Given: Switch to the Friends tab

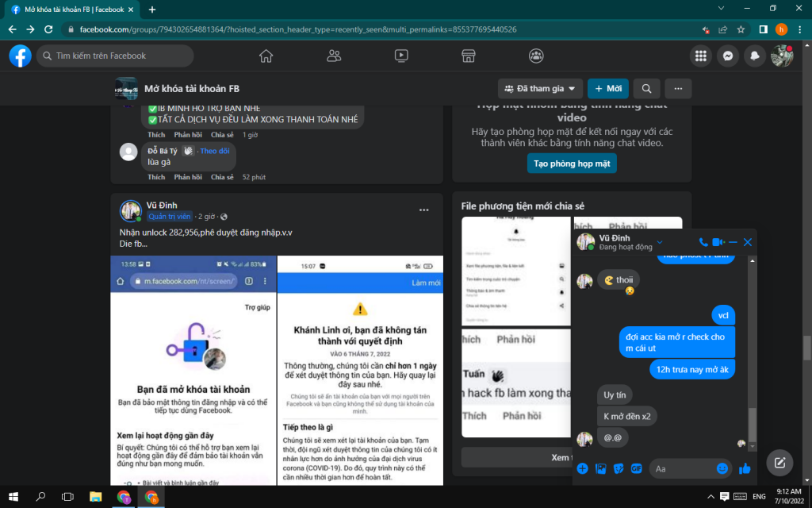Looking at the screenshot, I should (x=334, y=56).
